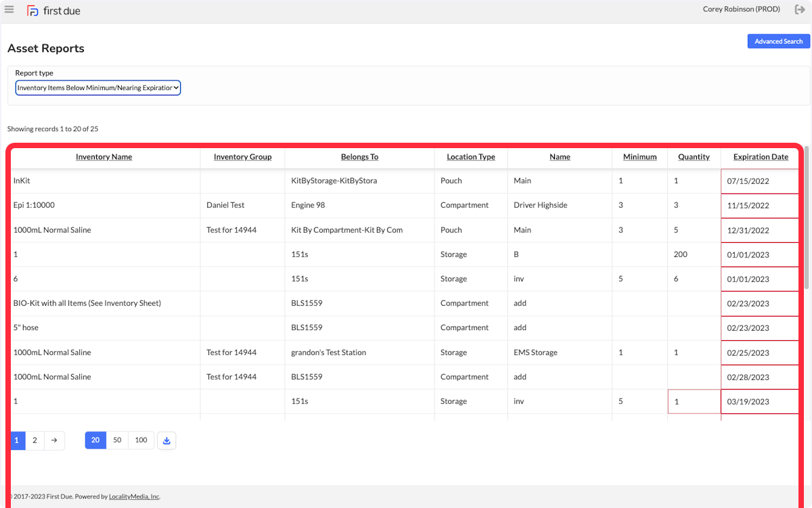Sort by Expiration Date column
812x508 pixels.
(x=761, y=157)
